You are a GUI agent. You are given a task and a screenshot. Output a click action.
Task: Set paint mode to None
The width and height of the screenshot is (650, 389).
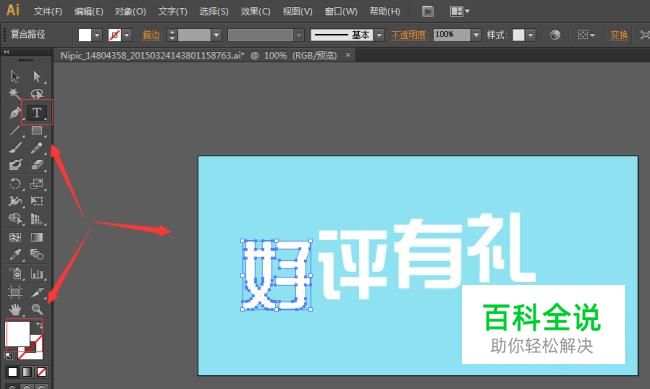41,372
